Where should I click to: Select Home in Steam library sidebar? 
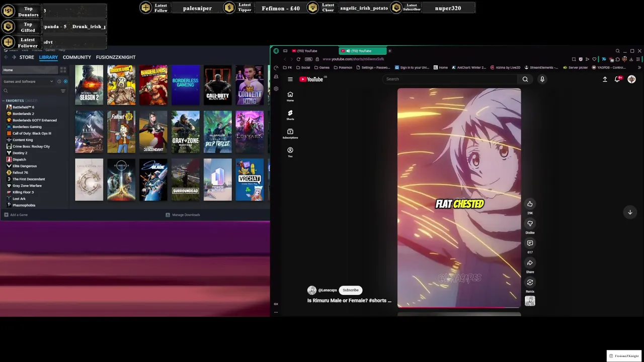pyautogui.click(x=30, y=70)
